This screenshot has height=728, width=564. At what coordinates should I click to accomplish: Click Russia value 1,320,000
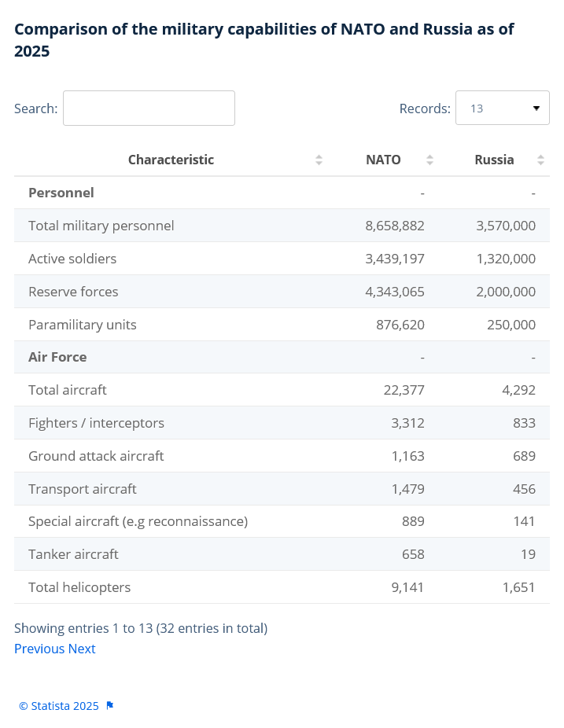[x=506, y=259]
